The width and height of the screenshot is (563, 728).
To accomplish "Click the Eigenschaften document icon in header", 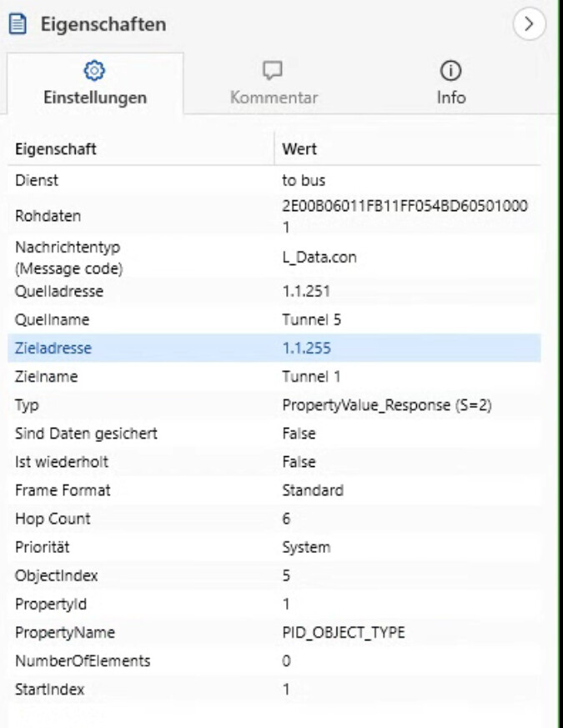I will [x=18, y=24].
